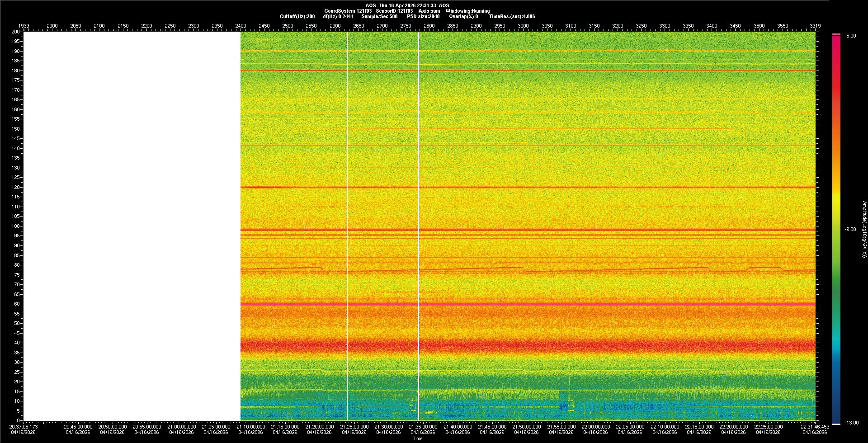The height and width of the screenshot is (443, 868).
Task: Select the -9.00 color scale label
Action: pos(850,230)
